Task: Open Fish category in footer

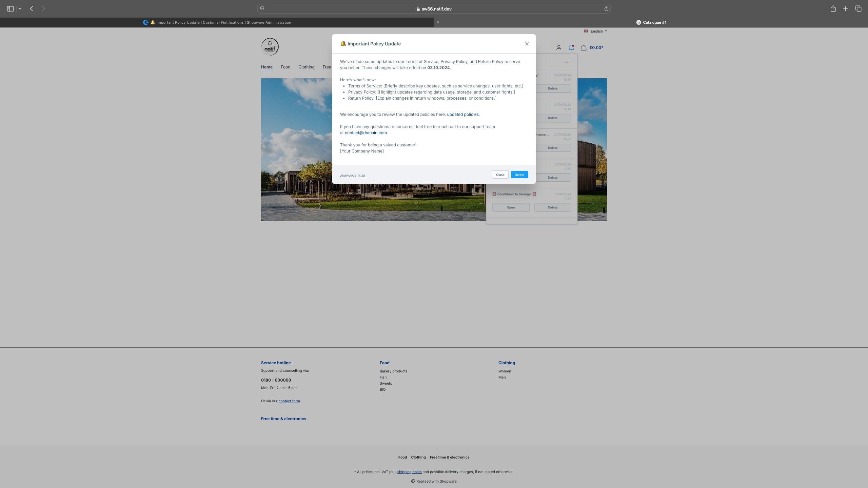Action: pos(383,377)
